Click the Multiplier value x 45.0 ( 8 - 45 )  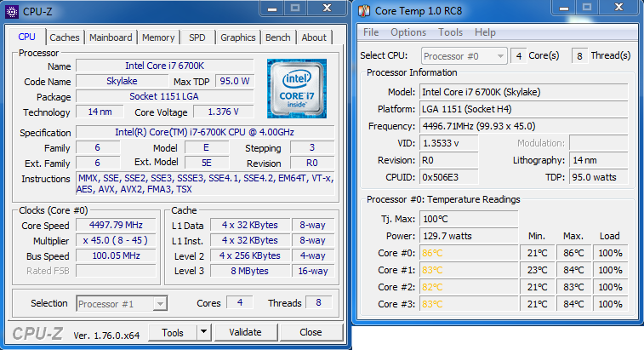pyautogui.click(x=116, y=240)
